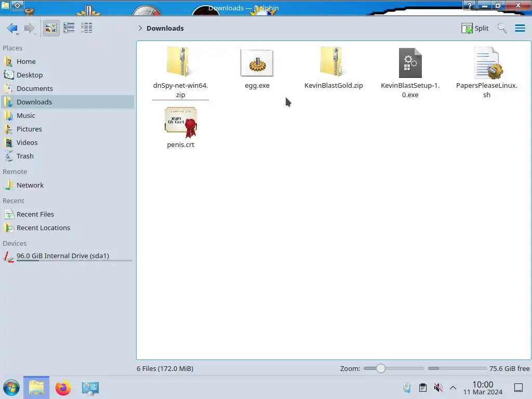Screen dimensions: 532x399
Task: Go forward with the grey Forward arrow
Action: click(30, 28)
